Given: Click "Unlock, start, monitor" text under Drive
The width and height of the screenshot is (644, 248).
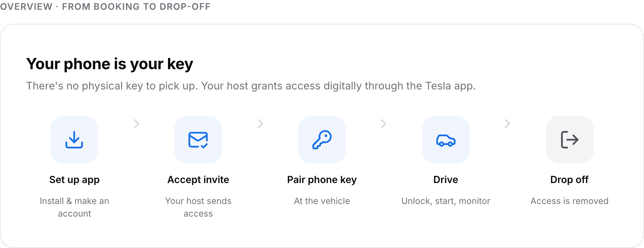Looking at the screenshot, I should 446,201.
